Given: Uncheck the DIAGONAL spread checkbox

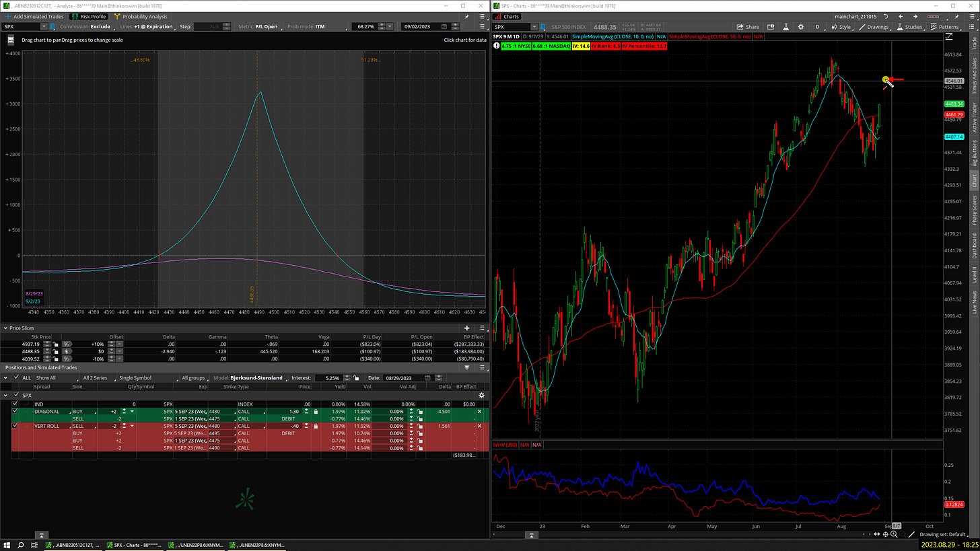Looking at the screenshot, I should click(x=15, y=411).
